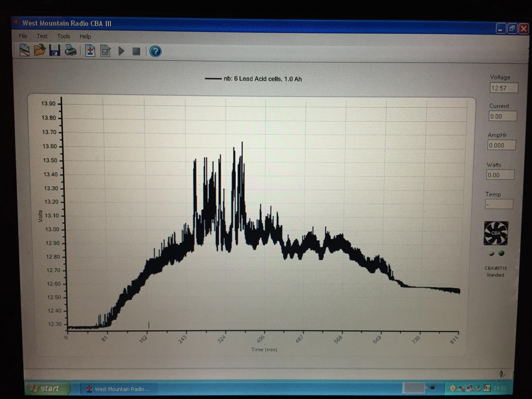
Task: Click the West Mountain Radio taskbar button
Action: [118, 389]
